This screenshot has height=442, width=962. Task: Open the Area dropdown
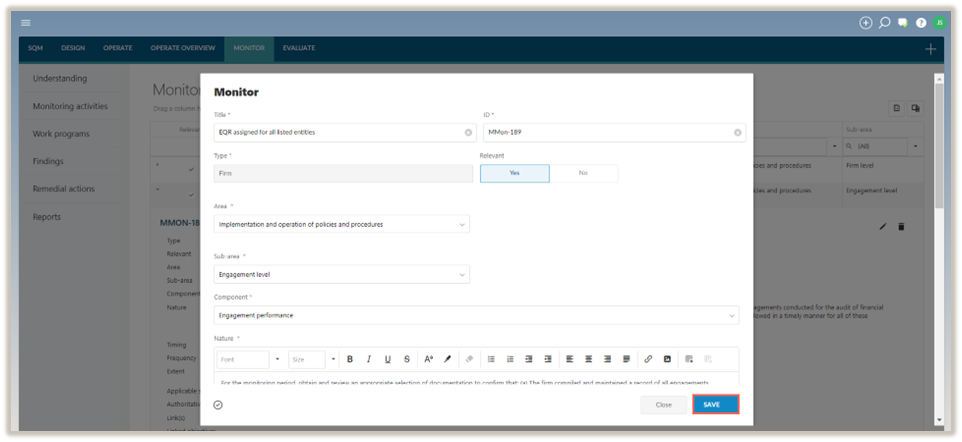(342, 224)
